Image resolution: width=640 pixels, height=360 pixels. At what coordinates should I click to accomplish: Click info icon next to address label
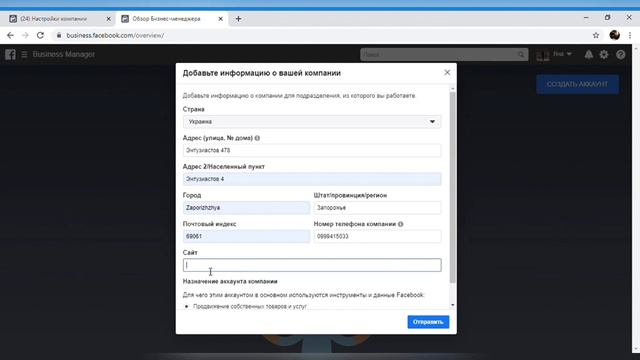(257, 138)
